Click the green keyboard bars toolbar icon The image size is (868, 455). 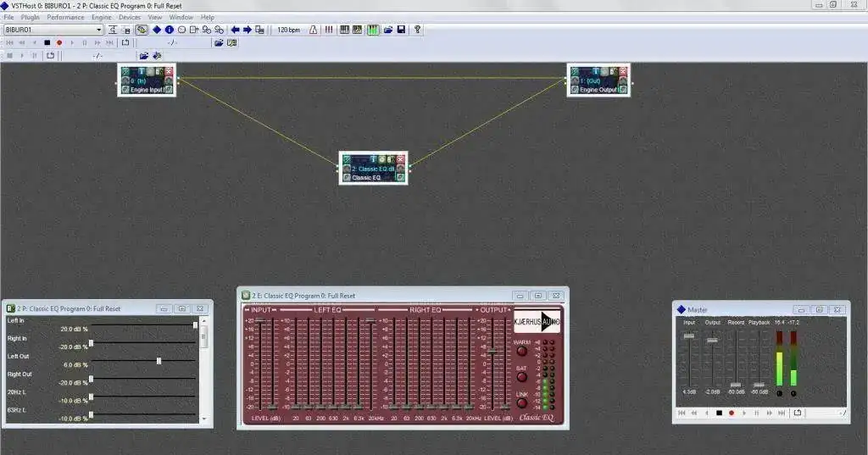(373, 30)
